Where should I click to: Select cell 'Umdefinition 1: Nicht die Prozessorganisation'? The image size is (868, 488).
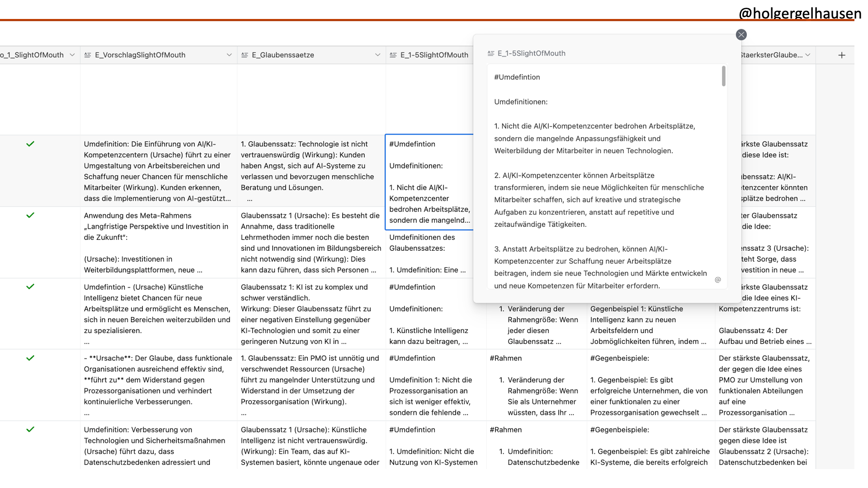point(436,385)
